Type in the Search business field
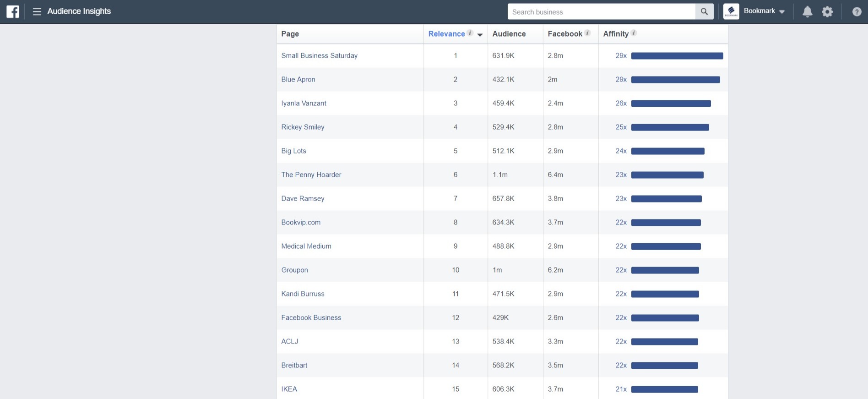 click(x=601, y=12)
